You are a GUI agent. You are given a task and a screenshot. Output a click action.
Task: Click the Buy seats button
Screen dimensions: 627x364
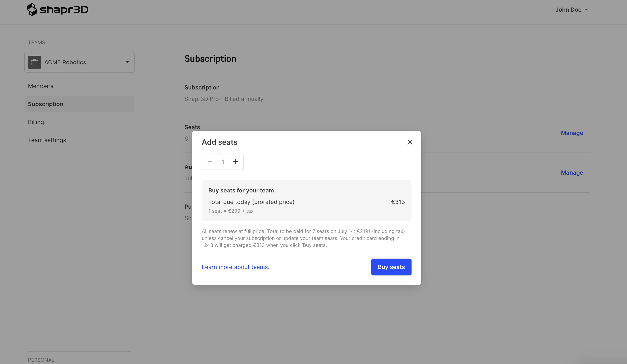coord(391,267)
